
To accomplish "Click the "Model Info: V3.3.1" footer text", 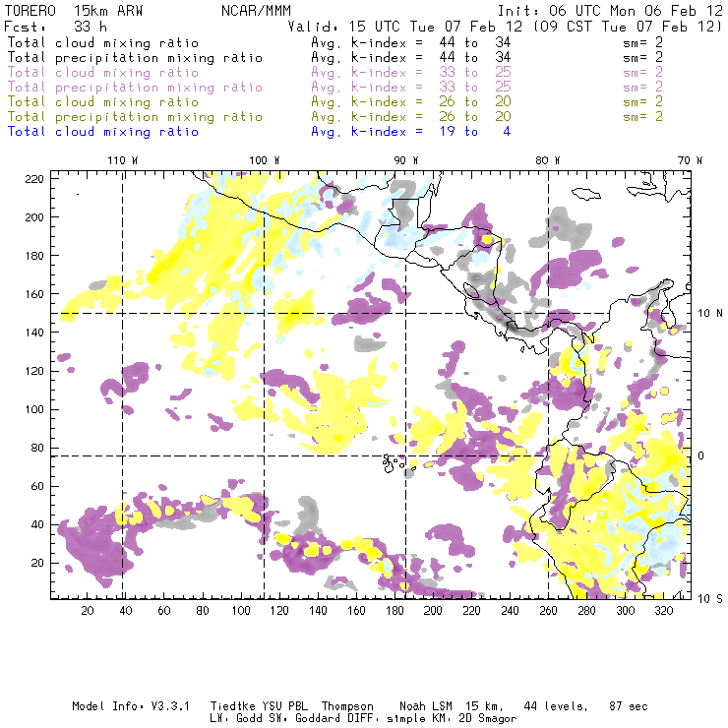I will (x=131, y=706).
